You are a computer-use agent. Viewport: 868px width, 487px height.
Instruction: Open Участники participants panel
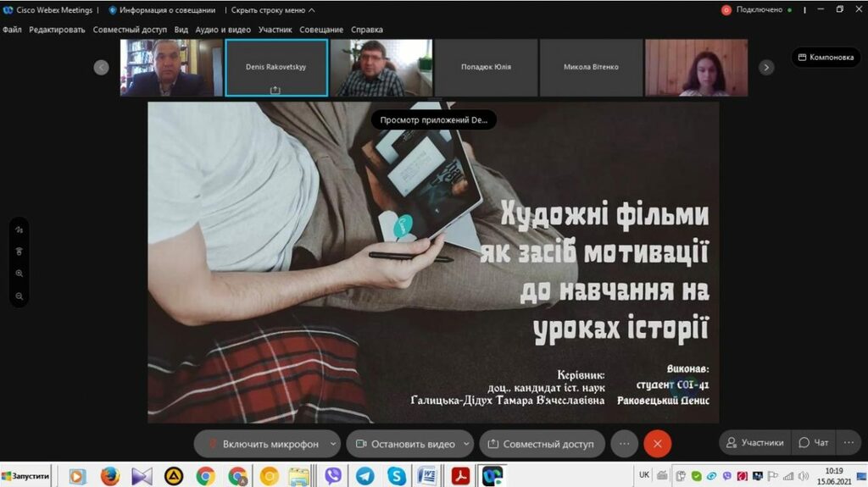tap(754, 442)
